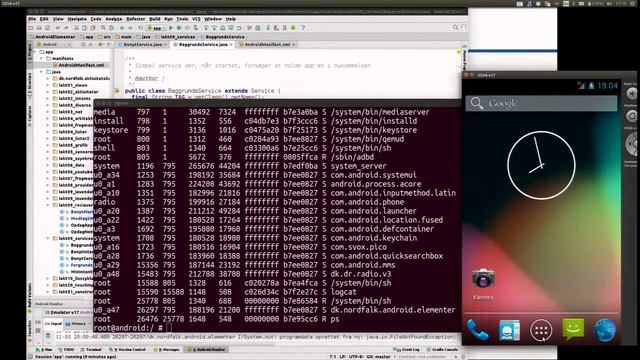
Task: Open the Contacts app in emulator dock
Action: coord(509,330)
